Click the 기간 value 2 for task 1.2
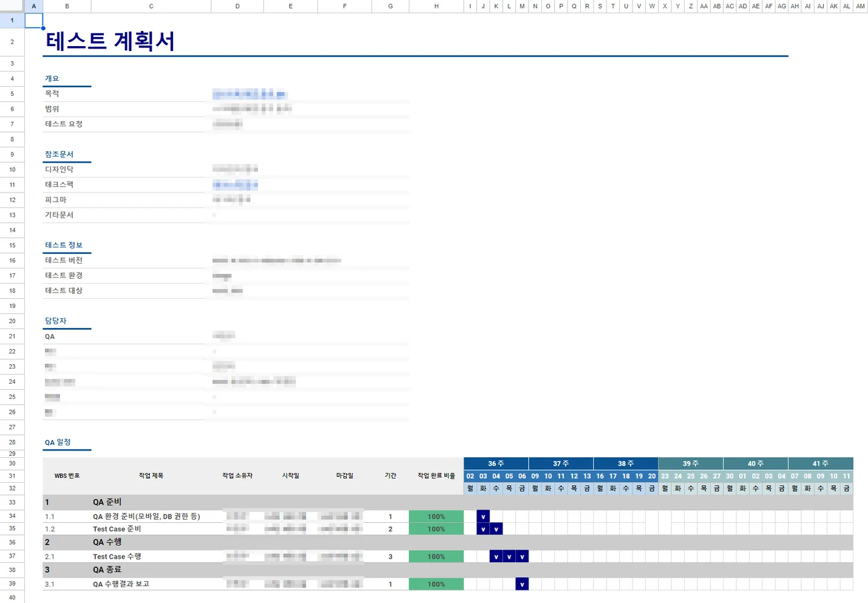This screenshot has height=603, width=868. click(x=390, y=529)
